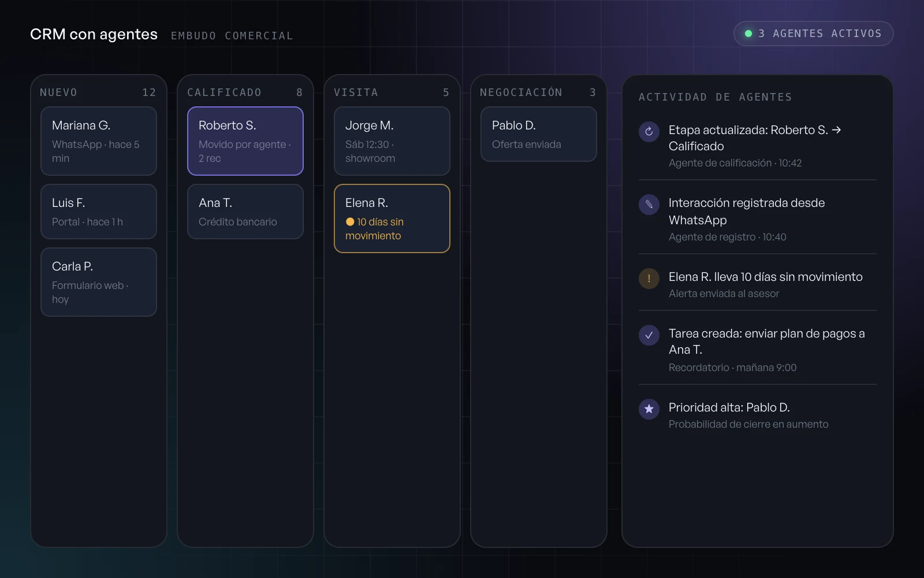The width and height of the screenshot is (924, 578).
Task: Click the count 5 in Visita column
Action: pos(446,92)
